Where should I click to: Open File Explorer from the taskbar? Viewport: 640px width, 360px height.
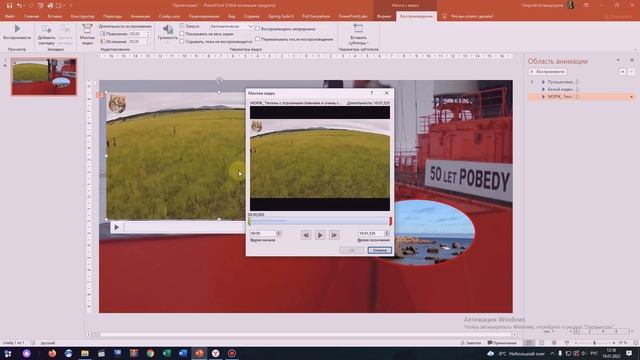84,353
